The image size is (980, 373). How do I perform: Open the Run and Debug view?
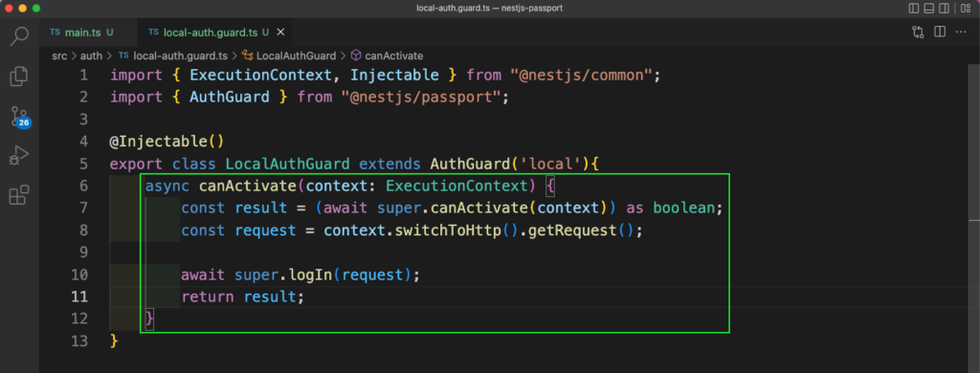(x=19, y=156)
